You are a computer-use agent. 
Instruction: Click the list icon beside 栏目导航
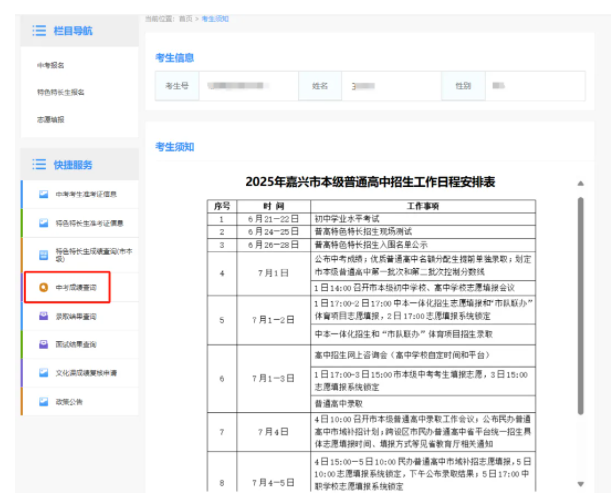click(x=39, y=31)
